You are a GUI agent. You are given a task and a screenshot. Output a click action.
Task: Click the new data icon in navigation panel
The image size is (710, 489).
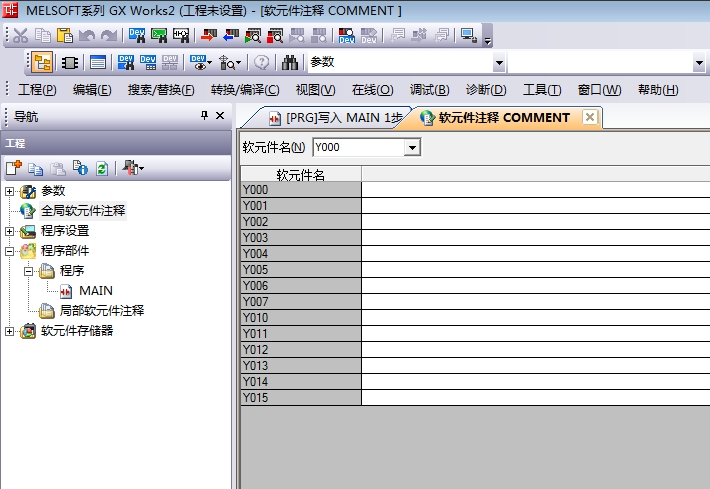pyautogui.click(x=14, y=168)
